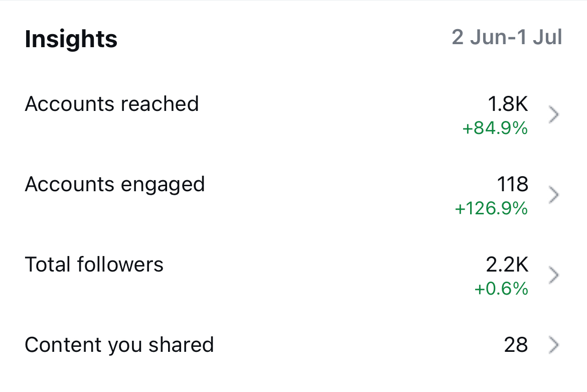
Task: Click the chevron beside Accounts engaged
Action: [x=553, y=195]
